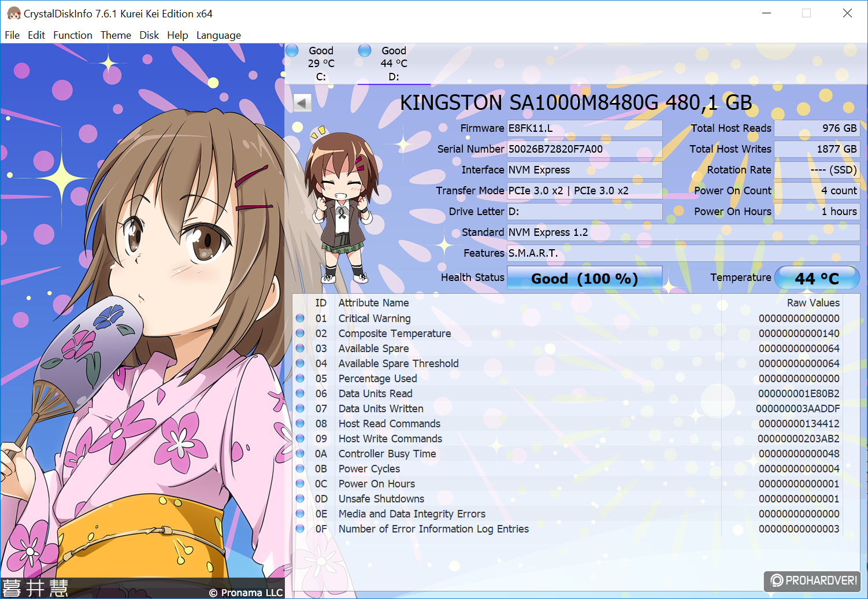Click the status icon for Percentage Used
868x599 pixels.
(x=300, y=378)
